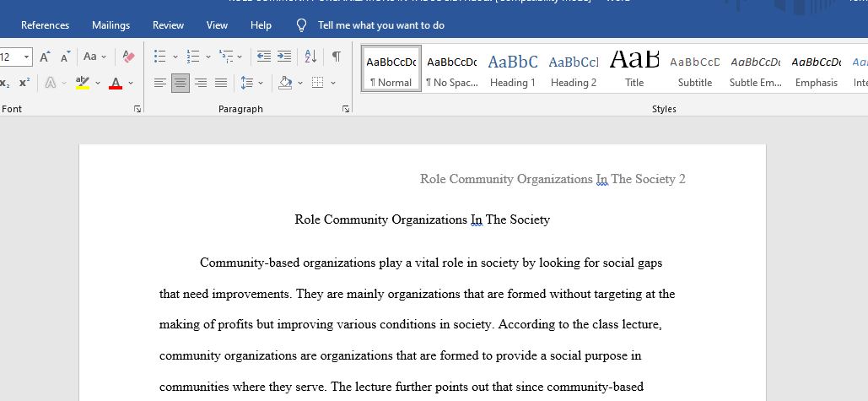This screenshot has height=401, width=868.
Task: Expand the Text Effects dropdown arrow
Action: 64,83
